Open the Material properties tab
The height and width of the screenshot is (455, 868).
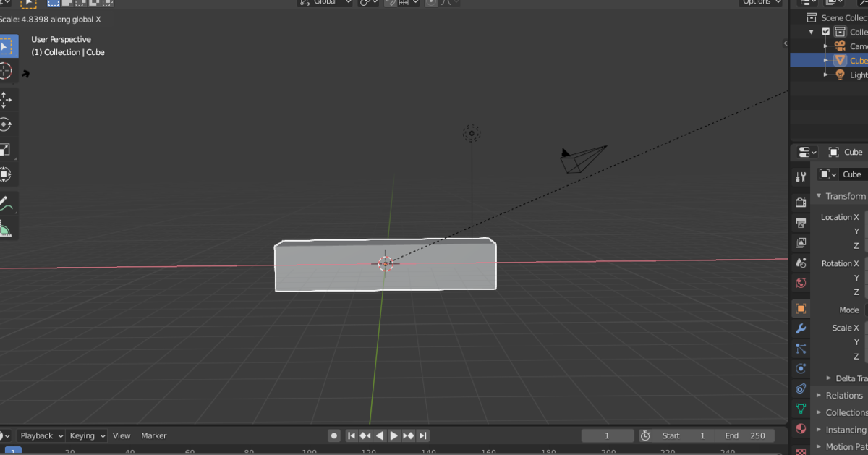pyautogui.click(x=800, y=429)
